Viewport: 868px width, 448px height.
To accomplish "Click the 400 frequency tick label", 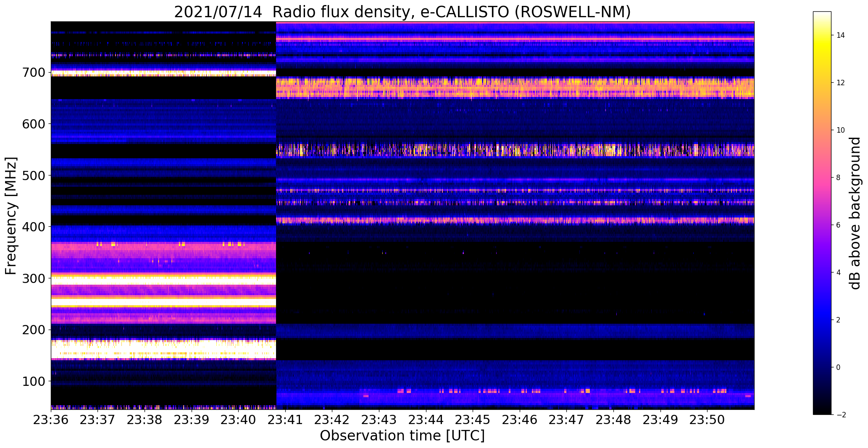I will coord(33,227).
